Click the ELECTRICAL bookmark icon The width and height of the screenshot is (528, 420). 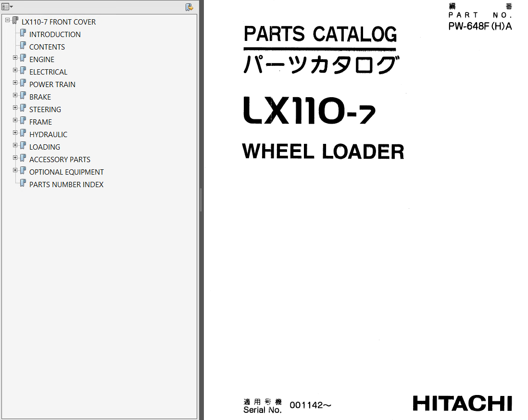[x=23, y=70]
